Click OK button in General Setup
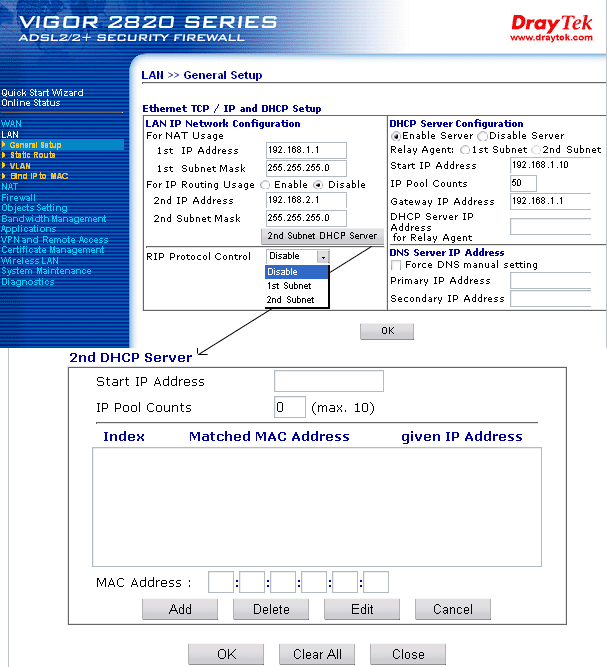 [387, 331]
